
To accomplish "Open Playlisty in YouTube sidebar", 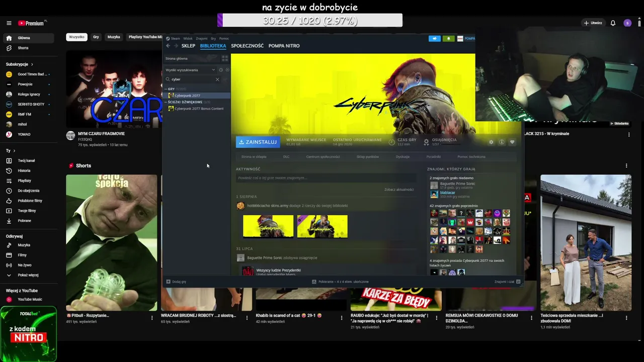I will click(x=28, y=181).
